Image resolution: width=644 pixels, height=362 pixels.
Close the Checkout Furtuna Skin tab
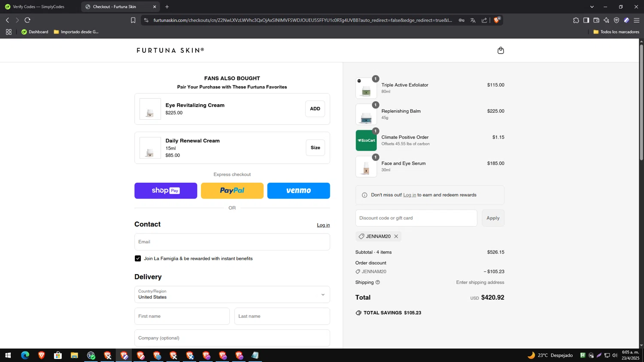coord(155,7)
